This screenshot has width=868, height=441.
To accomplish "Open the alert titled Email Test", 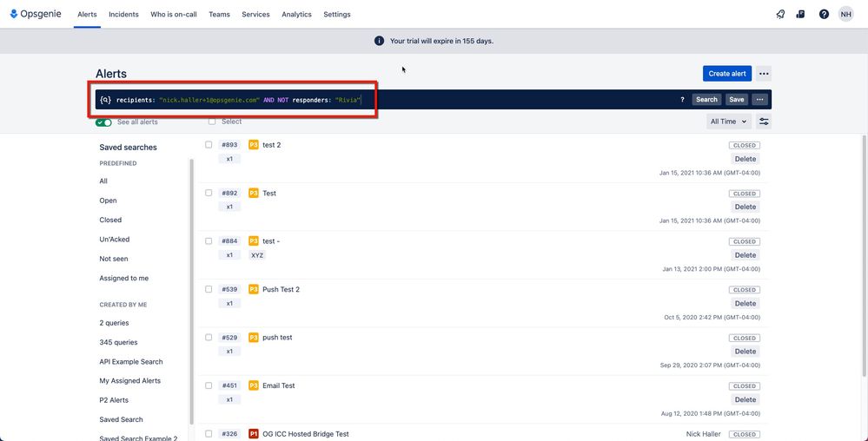I will click(x=278, y=385).
